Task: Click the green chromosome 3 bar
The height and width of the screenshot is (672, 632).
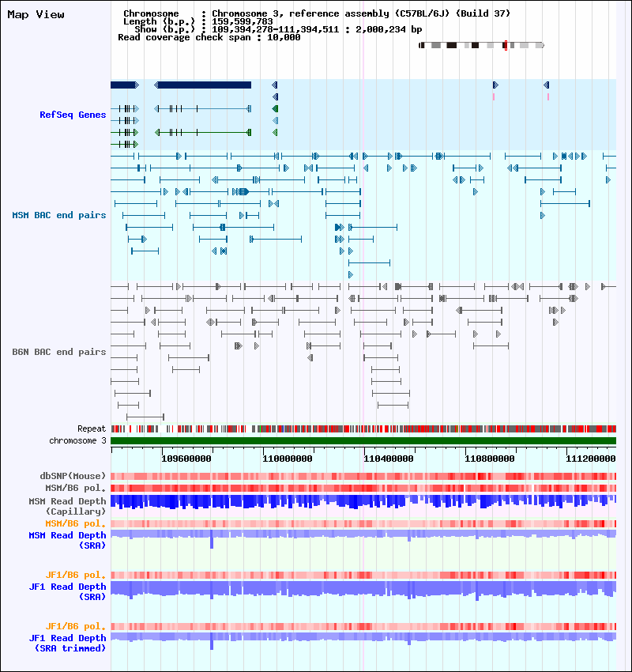Action: point(363,440)
